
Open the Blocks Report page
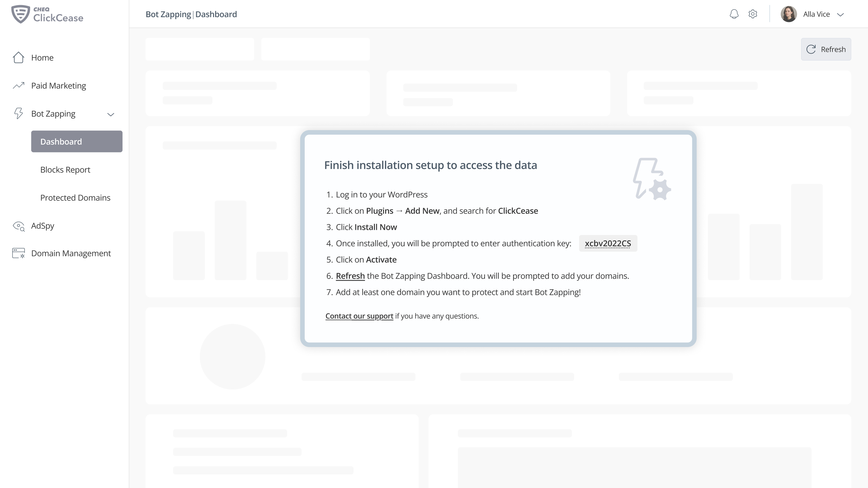click(65, 169)
